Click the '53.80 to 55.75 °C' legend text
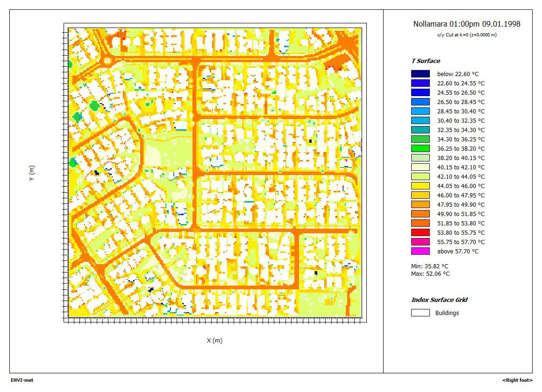The width and height of the screenshot is (542, 392). 461,232
